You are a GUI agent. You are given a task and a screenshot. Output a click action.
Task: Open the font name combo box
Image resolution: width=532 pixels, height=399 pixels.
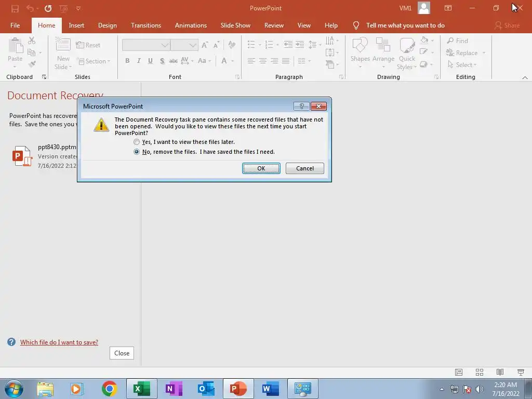(x=146, y=45)
